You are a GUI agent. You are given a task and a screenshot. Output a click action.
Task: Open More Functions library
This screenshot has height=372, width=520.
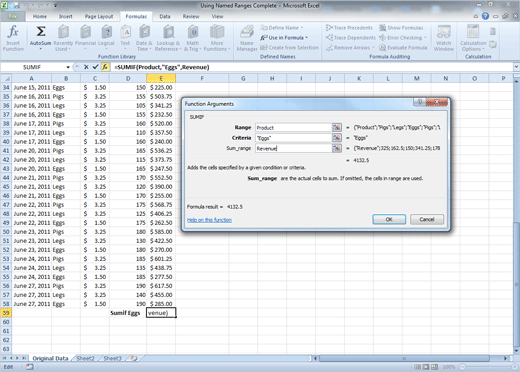[x=217, y=38]
